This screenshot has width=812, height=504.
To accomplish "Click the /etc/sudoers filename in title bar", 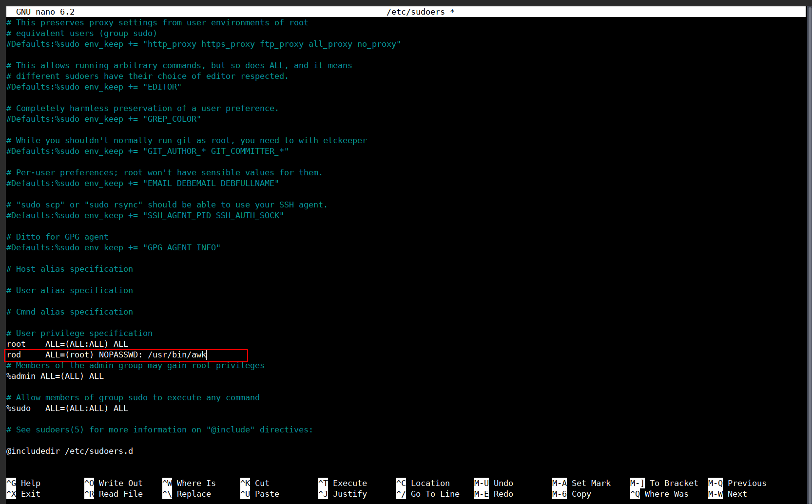I will [415, 12].
